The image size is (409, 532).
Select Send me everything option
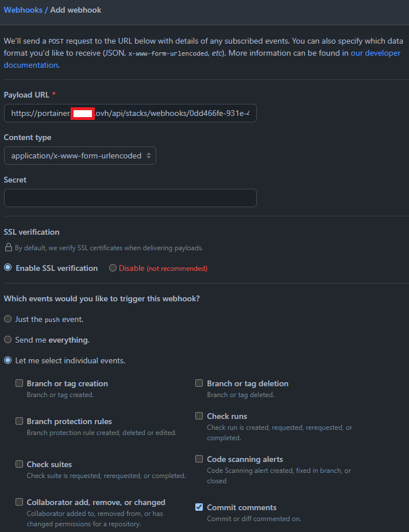point(8,340)
